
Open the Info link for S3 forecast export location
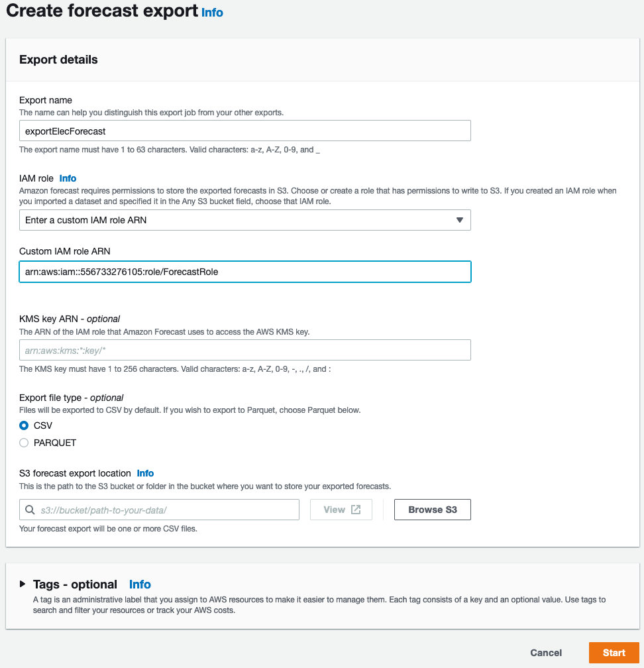(x=145, y=473)
